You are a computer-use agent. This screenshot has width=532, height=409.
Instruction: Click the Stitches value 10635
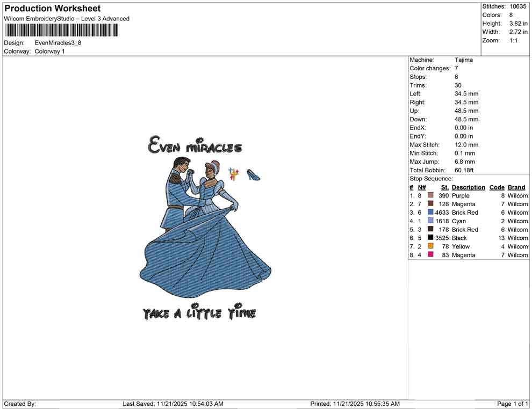517,6
